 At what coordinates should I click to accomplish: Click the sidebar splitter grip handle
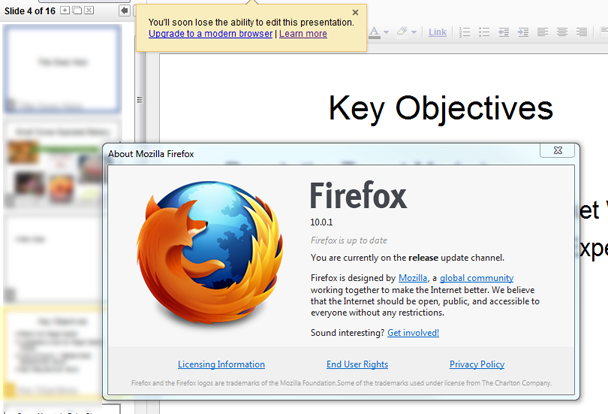(140, 100)
